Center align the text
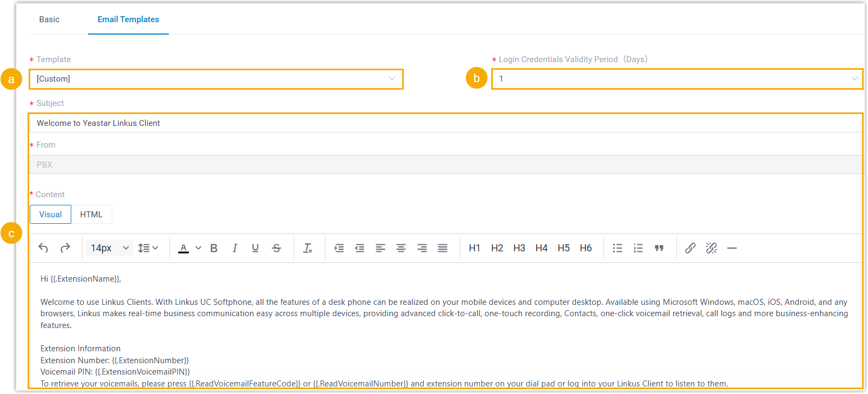This screenshot has width=868, height=394. point(401,248)
